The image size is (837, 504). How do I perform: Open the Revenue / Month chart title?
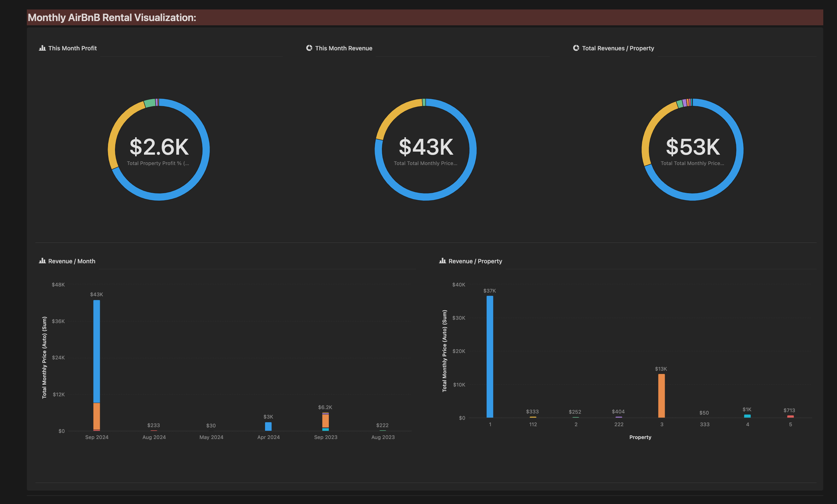point(72,261)
